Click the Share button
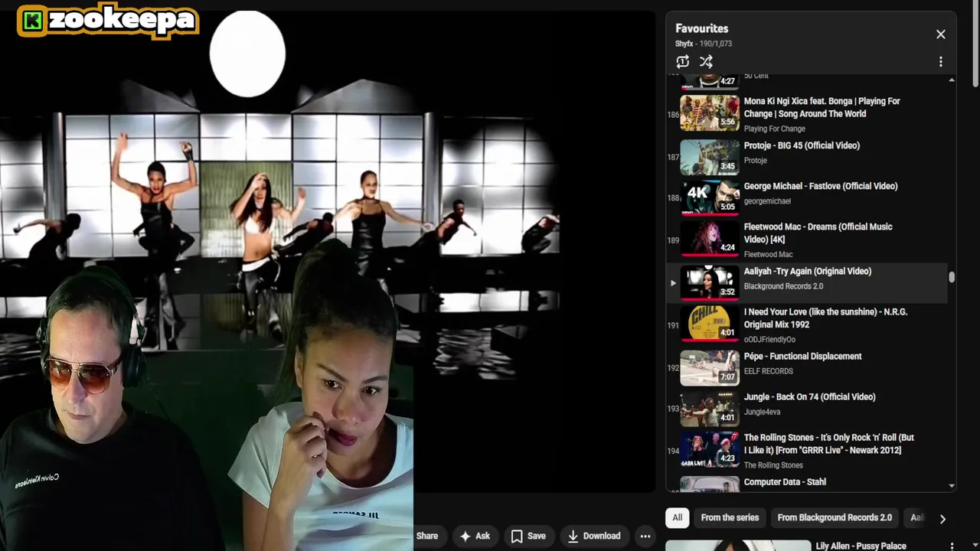980x551 pixels. (427, 536)
